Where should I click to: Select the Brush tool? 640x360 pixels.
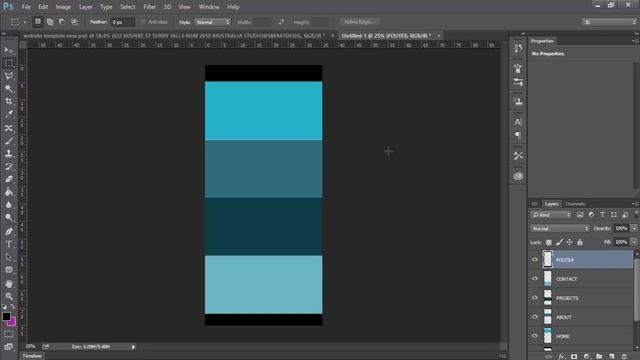coord(9,141)
